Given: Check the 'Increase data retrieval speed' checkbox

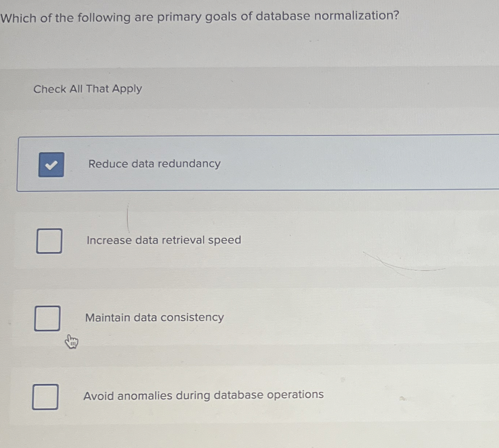Looking at the screenshot, I should click(49, 241).
